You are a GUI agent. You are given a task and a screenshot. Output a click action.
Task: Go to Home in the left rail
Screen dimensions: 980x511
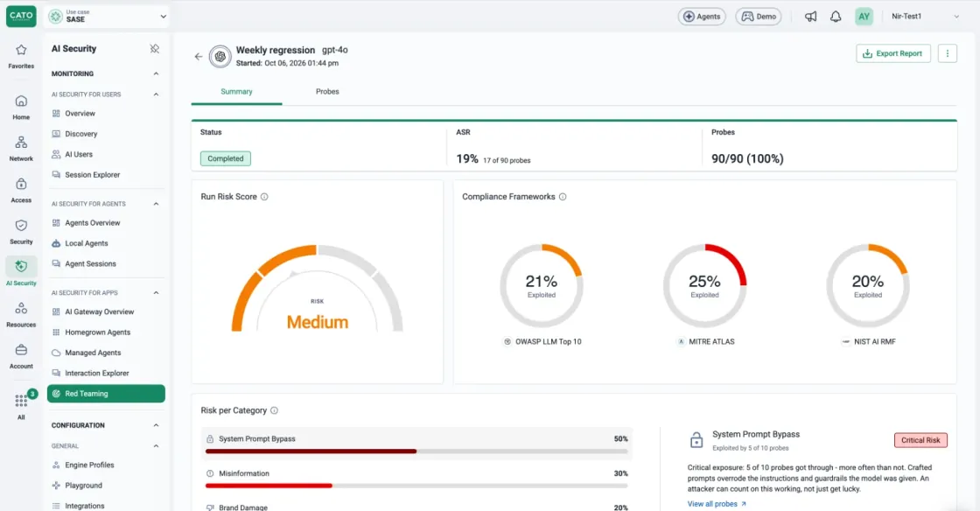21,108
